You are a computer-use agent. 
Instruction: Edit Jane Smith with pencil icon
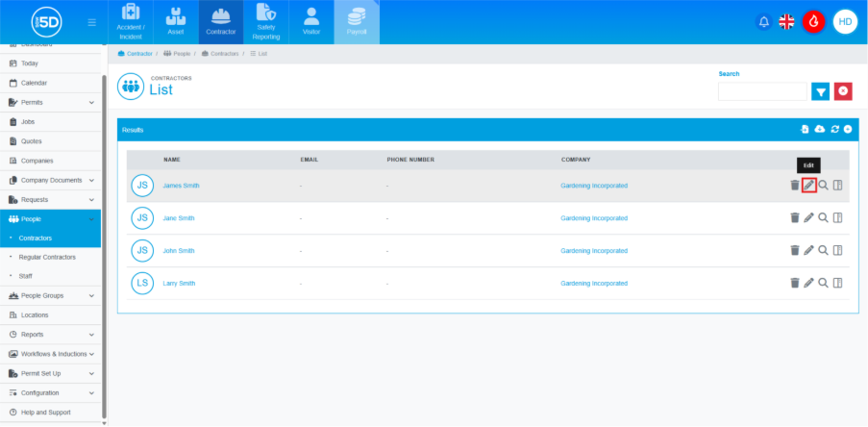tap(808, 217)
